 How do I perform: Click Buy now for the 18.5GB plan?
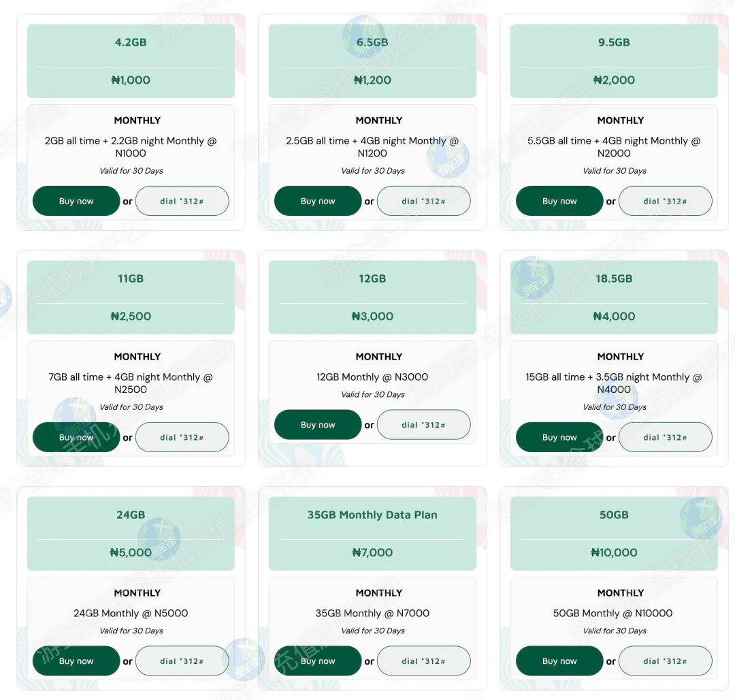(559, 437)
